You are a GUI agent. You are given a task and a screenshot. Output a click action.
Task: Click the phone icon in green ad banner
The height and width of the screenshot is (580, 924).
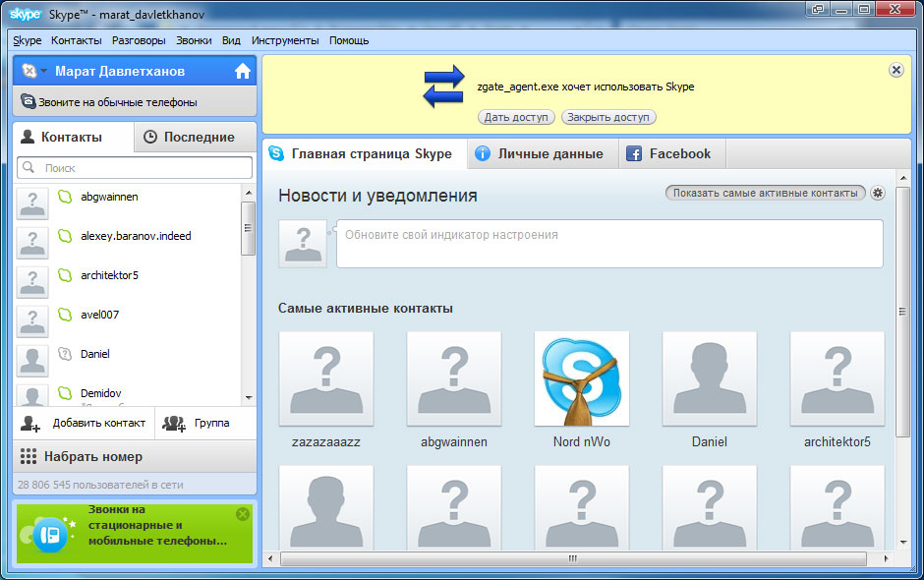(50, 535)
